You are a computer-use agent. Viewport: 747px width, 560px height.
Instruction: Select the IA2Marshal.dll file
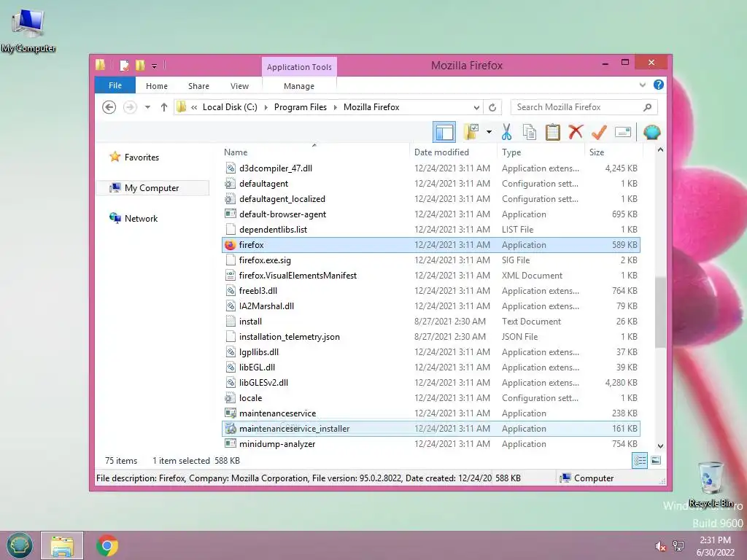click(x=430, y=306)
